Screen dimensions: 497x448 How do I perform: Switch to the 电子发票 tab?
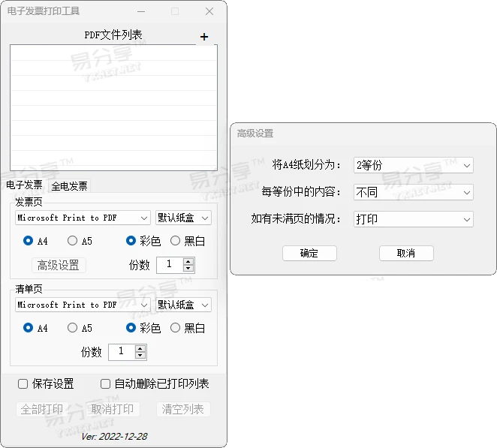point(24,185)
